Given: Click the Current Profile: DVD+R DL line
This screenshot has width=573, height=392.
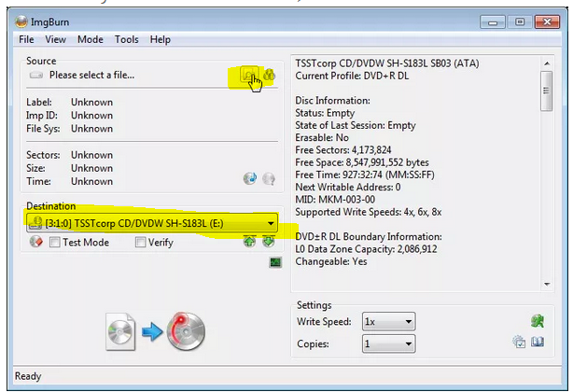Looking at the screenshot, I should tap(352, 76).
